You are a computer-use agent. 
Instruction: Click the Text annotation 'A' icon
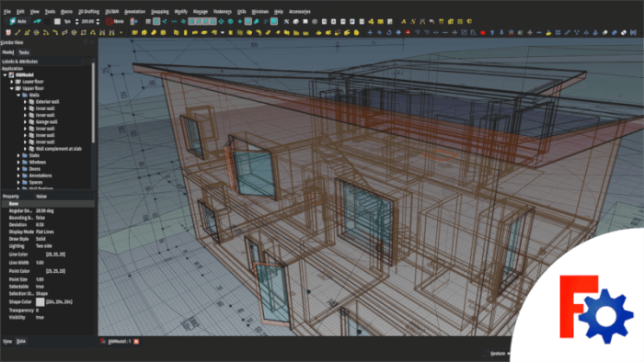click(x=403, y=21)
